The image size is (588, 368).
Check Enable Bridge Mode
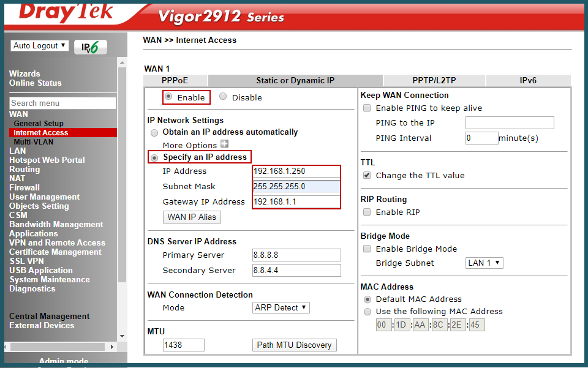tap(367, 249)
